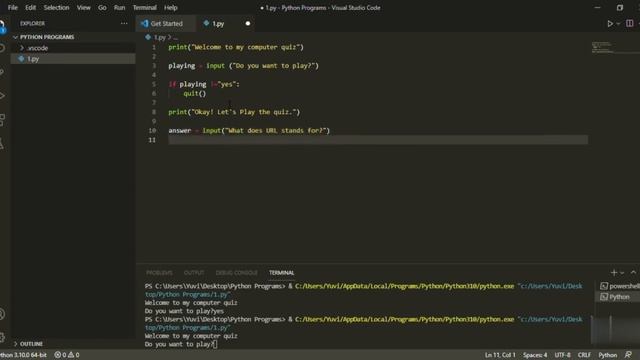
Task: Open the Run and Debug view in the activity bar
Action: point(2,96)
